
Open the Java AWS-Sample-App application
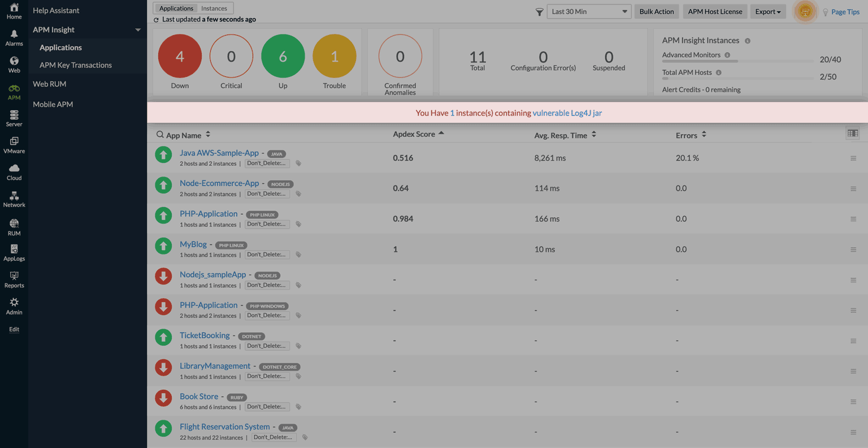219,153
